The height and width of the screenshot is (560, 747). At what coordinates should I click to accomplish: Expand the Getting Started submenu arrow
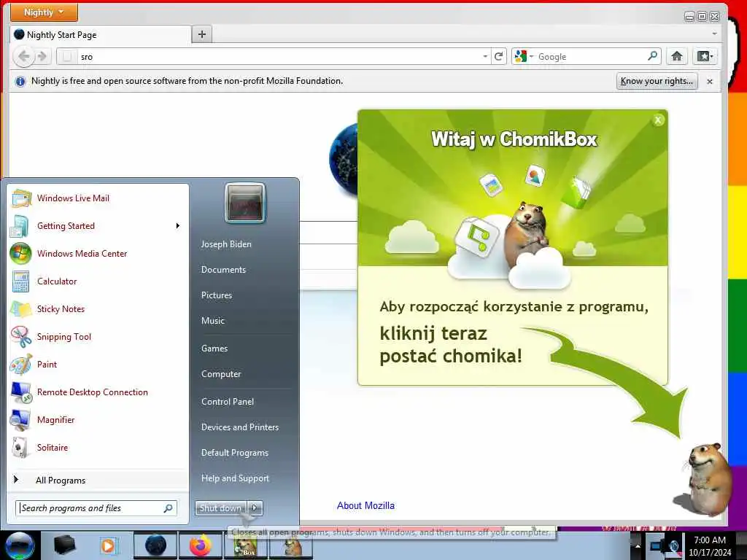[178, 226]
